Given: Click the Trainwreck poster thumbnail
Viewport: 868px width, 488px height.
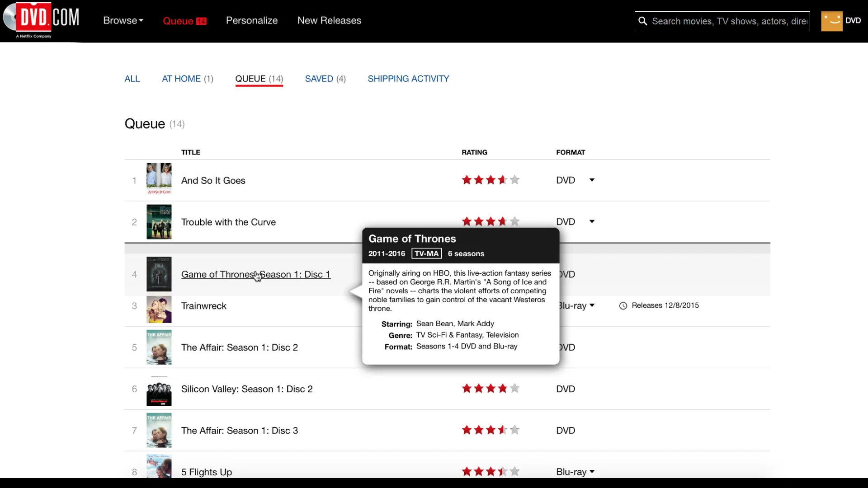Looking at the screenshot, I should 159,310.
